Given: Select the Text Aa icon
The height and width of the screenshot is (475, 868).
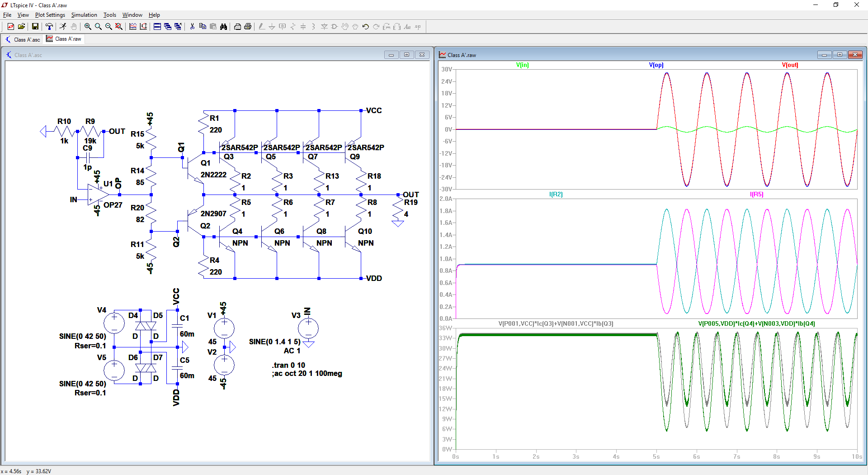Looking at the screenshot, I should click(x=407, y=27).
